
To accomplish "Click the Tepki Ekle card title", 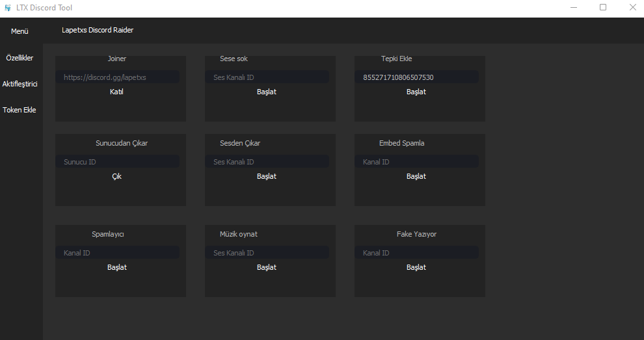I will tap(396, 59).
